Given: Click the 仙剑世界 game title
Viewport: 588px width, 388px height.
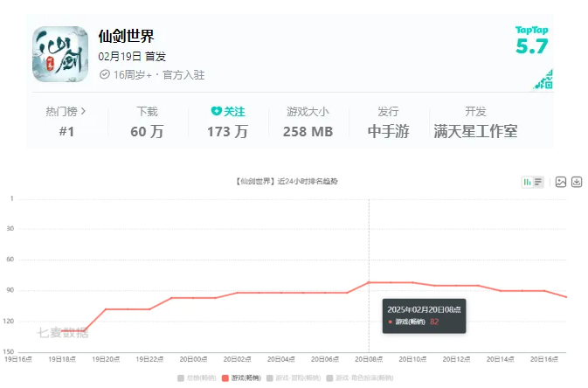Looking at the screenshot, I should pos(126,37).
